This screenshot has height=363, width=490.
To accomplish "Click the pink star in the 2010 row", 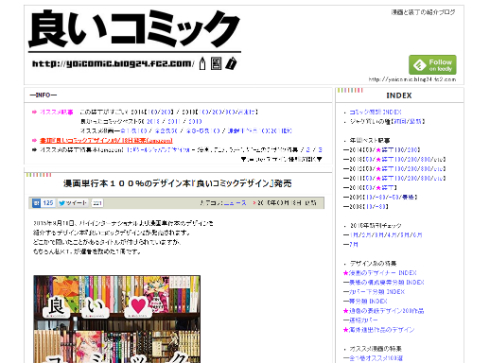I will tap(378, 188).
